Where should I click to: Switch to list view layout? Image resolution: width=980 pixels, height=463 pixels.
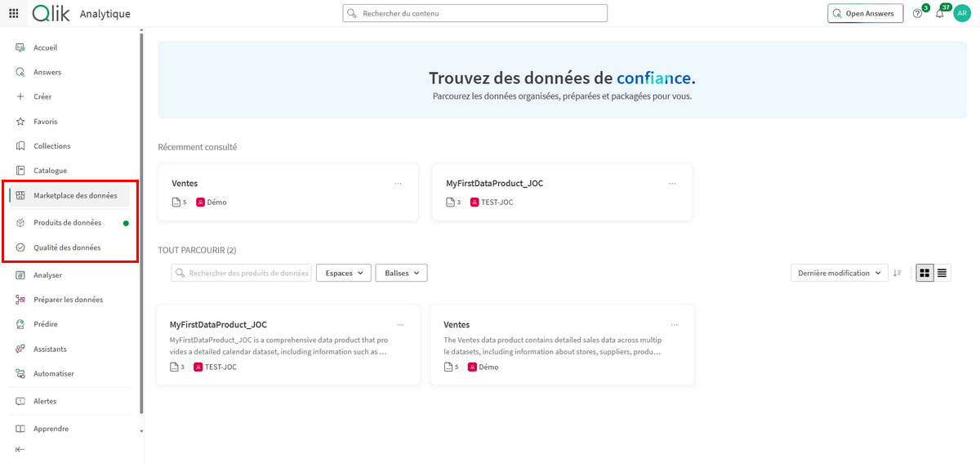pos(942,273)
